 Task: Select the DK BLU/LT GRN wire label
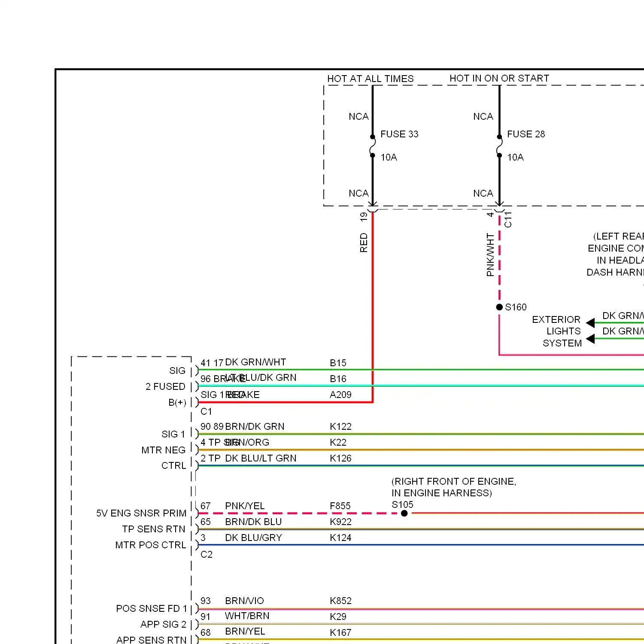tap(261, 458)
